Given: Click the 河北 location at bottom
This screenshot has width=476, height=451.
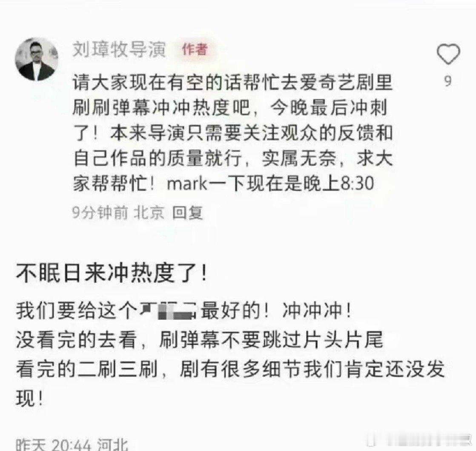Looking at the screenshot, I should 113,445.
